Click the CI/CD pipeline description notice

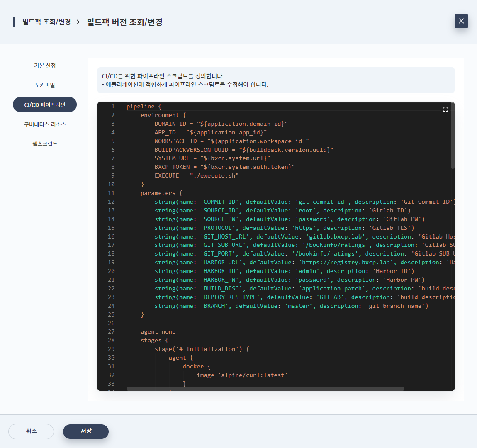pyautogui.click(x=276, y=80)
